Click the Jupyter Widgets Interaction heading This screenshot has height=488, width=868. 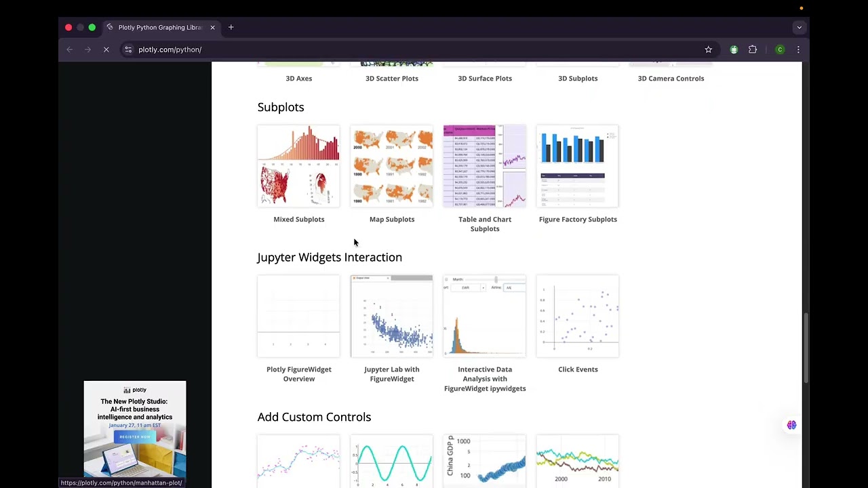[x=330, y=258]
